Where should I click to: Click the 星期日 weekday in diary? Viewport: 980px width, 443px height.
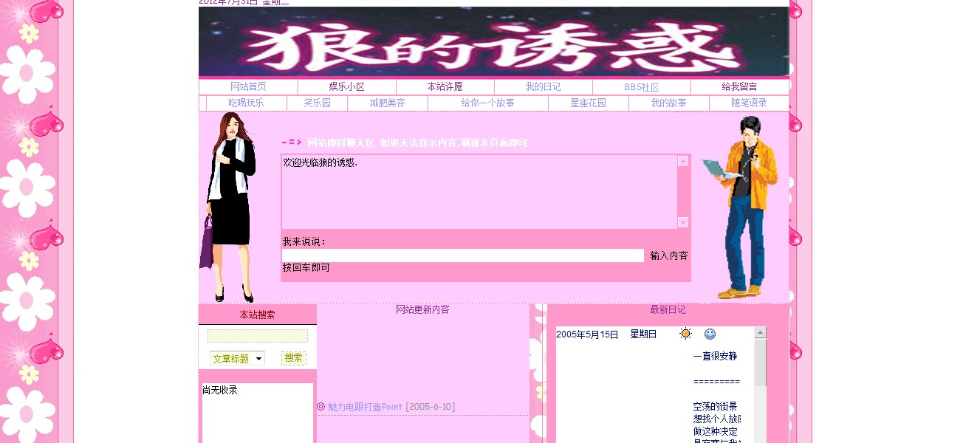(x=643, y=334)
